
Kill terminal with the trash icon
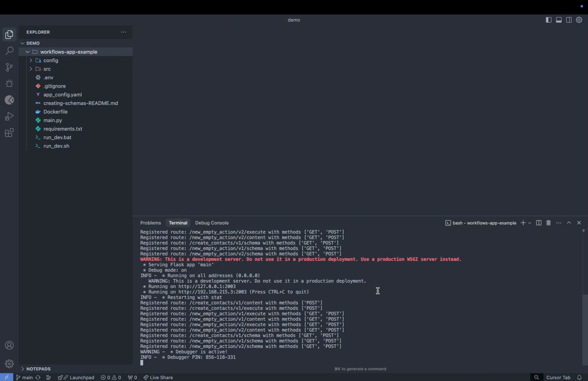[x=548, y=223]
